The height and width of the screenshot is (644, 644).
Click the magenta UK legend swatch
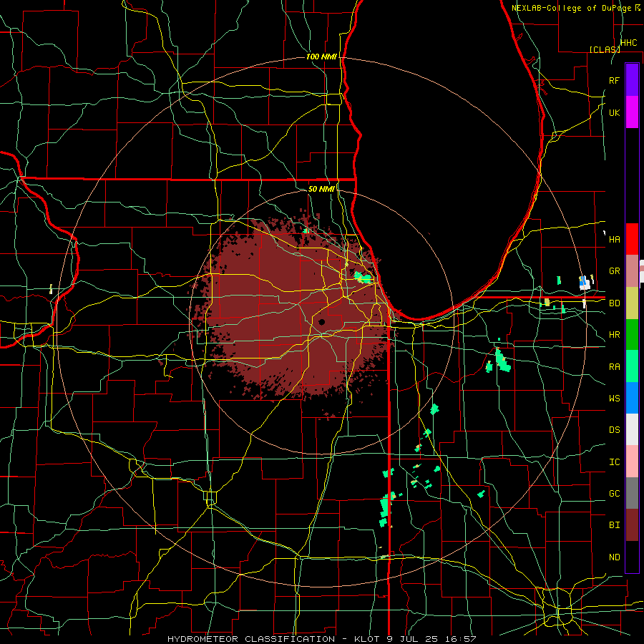pos(632,112)
